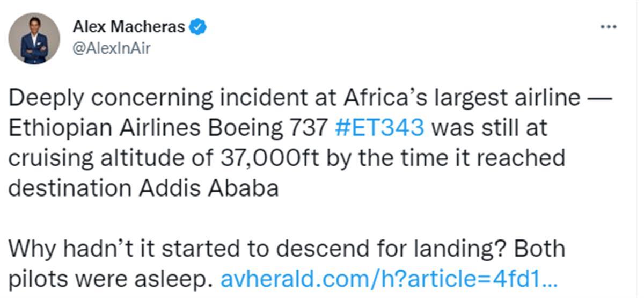Visit the @AlexInAir handle

coord(111,48)
